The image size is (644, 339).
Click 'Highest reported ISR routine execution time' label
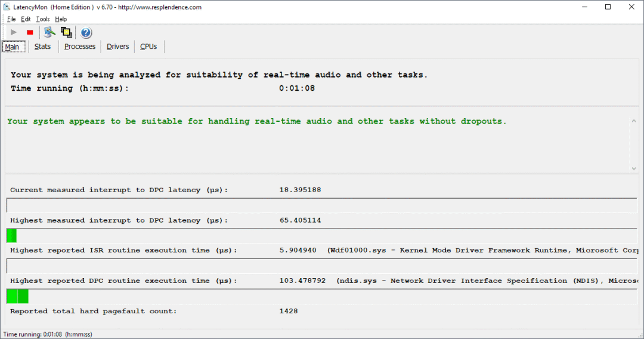(x=123, y=250)
